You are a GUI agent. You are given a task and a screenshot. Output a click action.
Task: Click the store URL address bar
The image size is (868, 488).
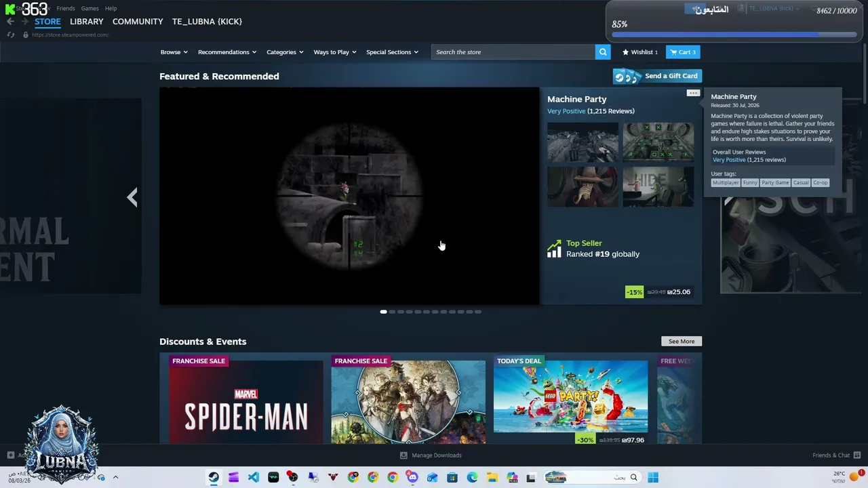[71, 35]
